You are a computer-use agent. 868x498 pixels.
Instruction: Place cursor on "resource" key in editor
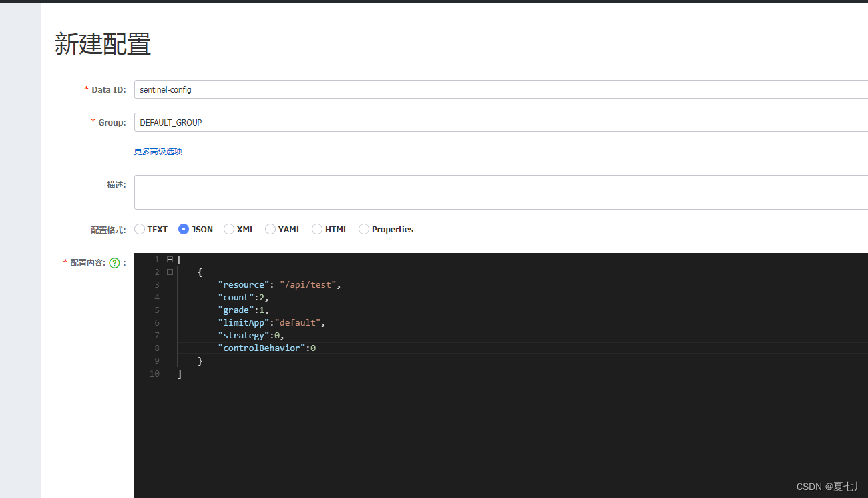coord(244,284)
